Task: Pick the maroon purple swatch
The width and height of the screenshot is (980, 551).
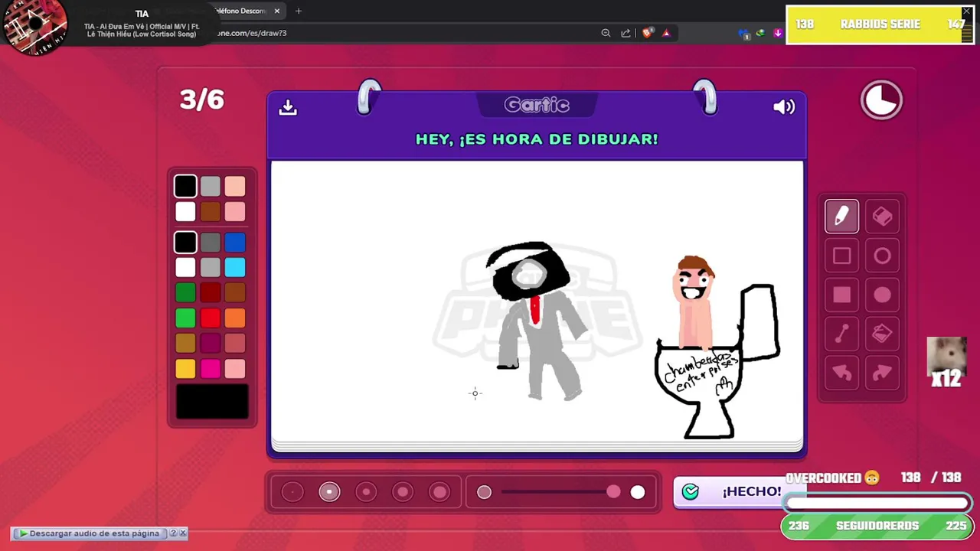Action: 211,343
